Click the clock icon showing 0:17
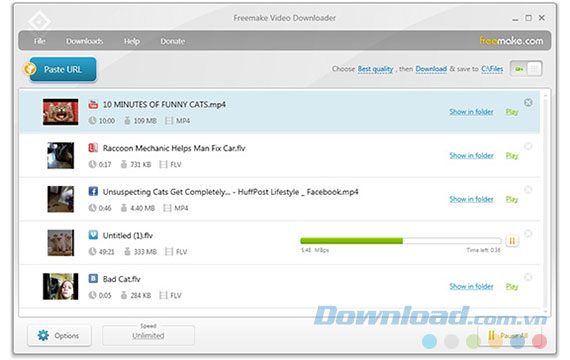570x360 pixels. 92,164
